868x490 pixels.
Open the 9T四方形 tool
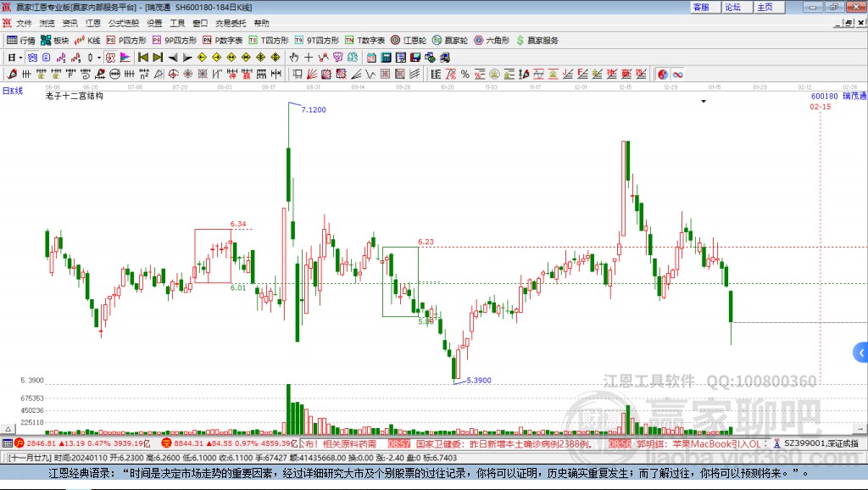point(317,41)
